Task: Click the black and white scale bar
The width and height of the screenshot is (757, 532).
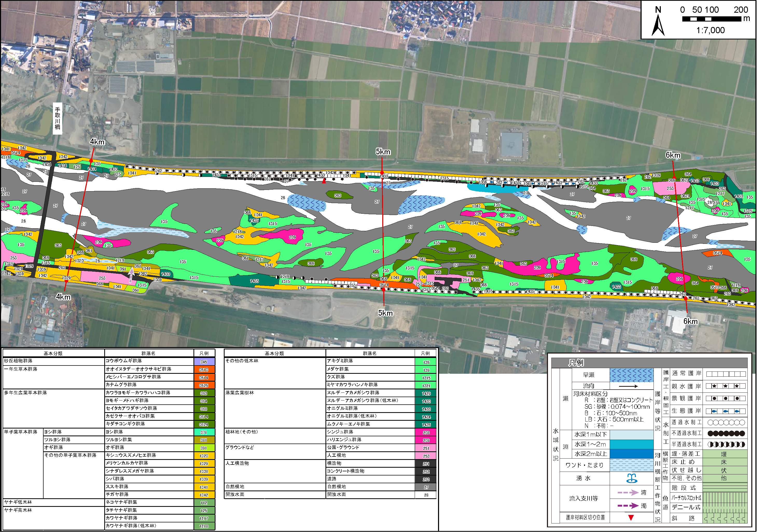Action: pyautogui.click(x=712, y=19)
